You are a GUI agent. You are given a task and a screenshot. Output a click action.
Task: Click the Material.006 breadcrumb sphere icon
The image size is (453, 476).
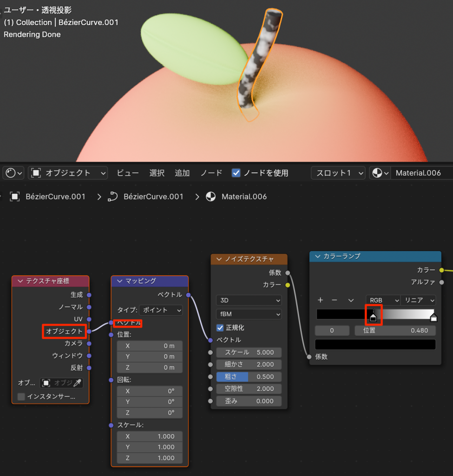[x=211, y=197]
